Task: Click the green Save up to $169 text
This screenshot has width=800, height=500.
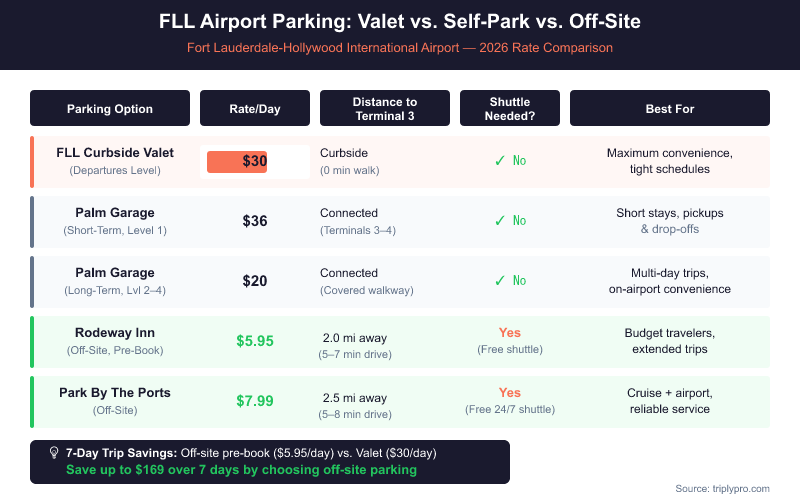Action: [x=240, y=469]
